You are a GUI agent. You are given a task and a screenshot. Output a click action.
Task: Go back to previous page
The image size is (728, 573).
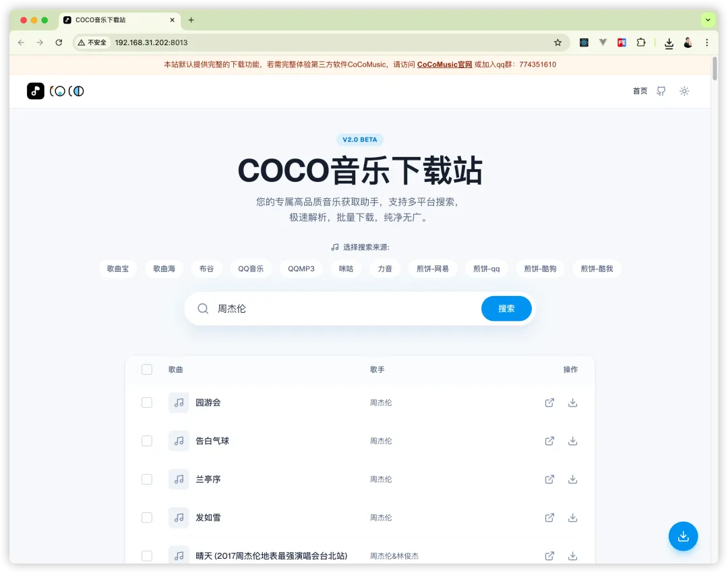point(22,42)
